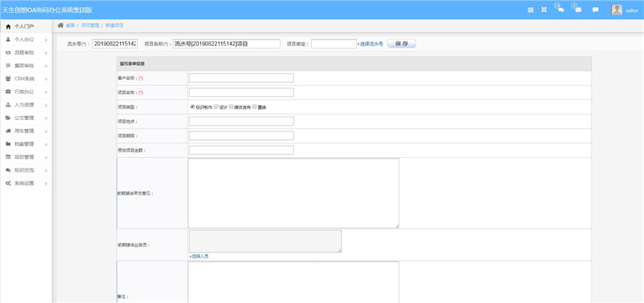Expand the 知识交流 chevron arrow

tap(46, 170)
